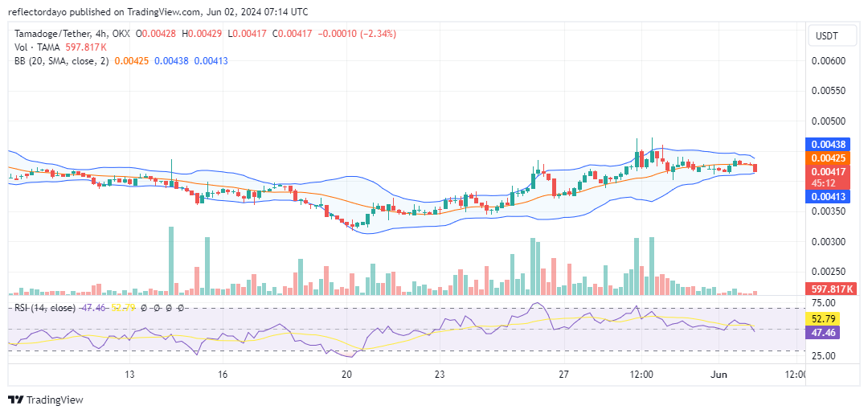Screen dimensions: 868x414
Task: Click the 0.00500 price axis value
Action: point(829,121)
